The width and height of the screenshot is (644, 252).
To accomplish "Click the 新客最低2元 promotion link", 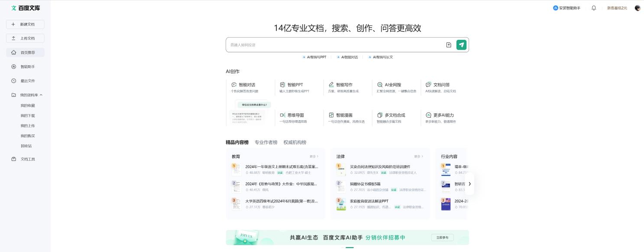I will [617, 8].
